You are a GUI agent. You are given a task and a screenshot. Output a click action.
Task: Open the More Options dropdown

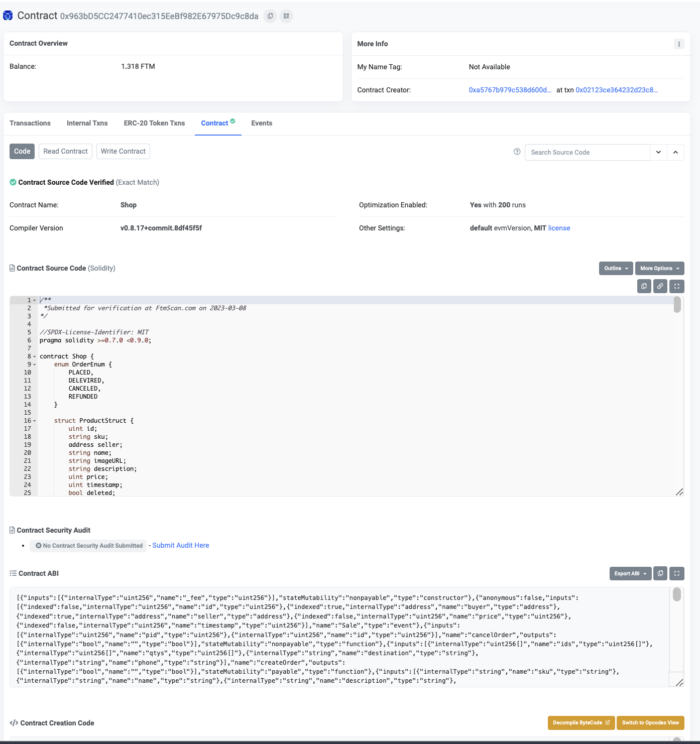pos(659,268)
